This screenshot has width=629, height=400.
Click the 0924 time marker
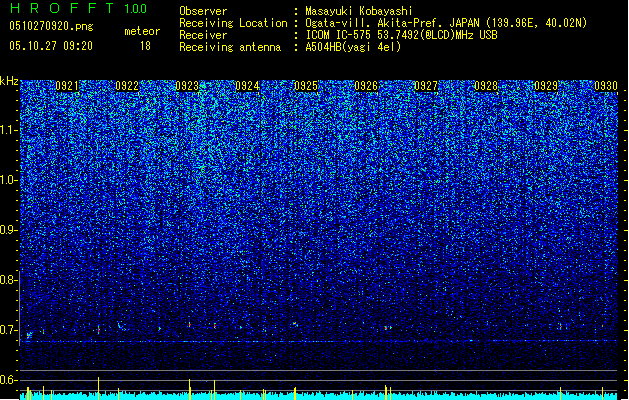(247, 86)
